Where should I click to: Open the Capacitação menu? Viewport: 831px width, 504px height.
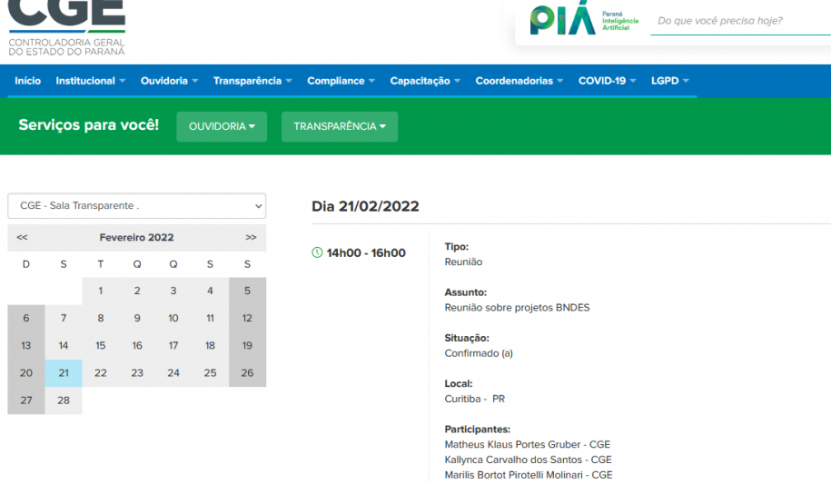425,81
